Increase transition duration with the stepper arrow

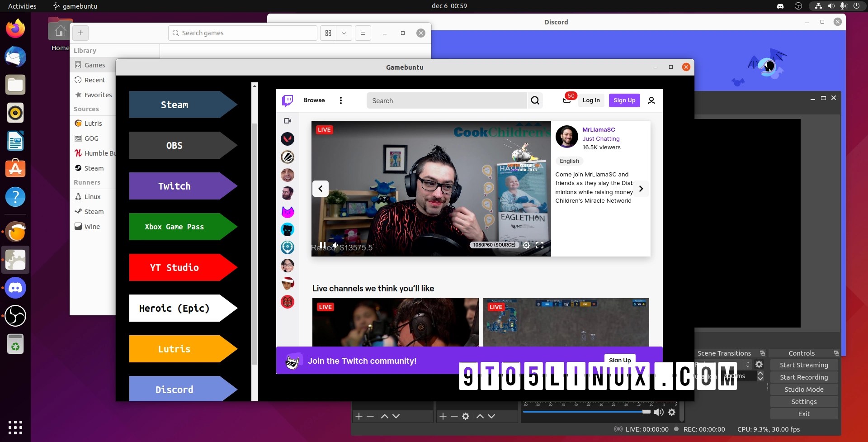coord(760,373)
